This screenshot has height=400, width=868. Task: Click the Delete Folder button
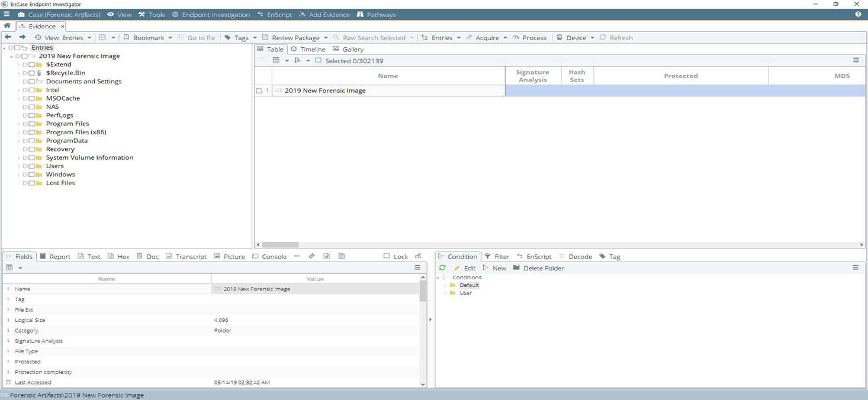pyautogui.click(x=538, y=268)
